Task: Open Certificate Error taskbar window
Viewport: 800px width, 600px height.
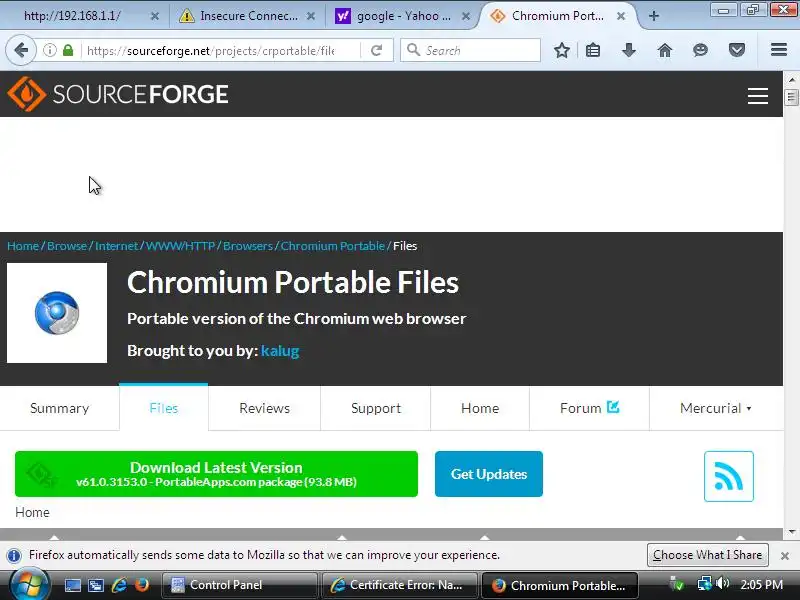Action: click(399, 585)
